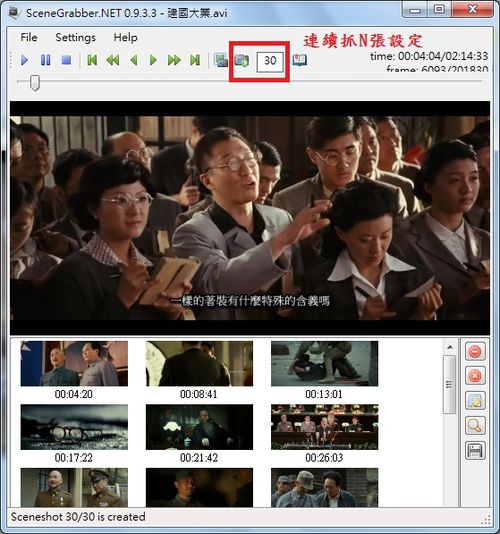Click the time readout 00:04:04/02:14:33
This screenshot has width=500, height=534.
429,56
